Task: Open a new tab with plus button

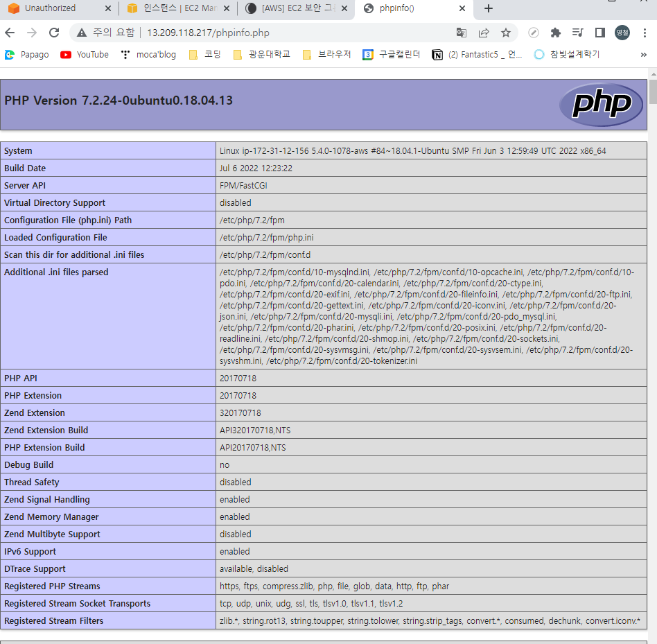Action: coord(488,8)
